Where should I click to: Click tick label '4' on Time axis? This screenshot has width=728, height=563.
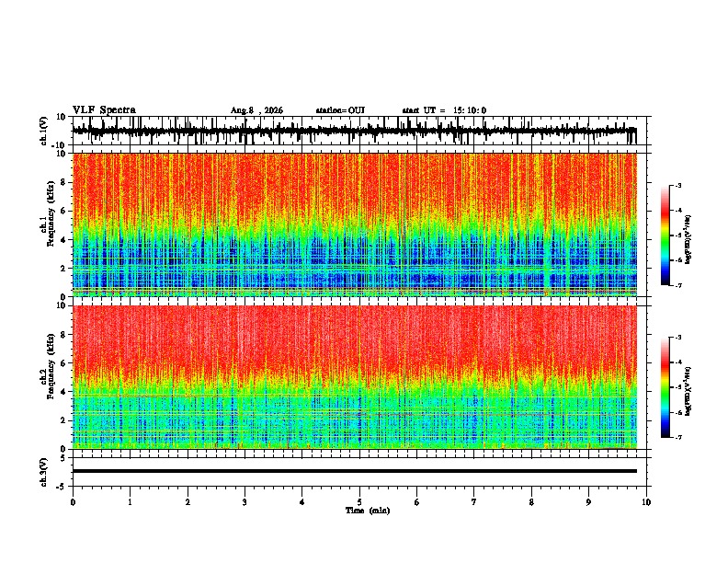302,502
